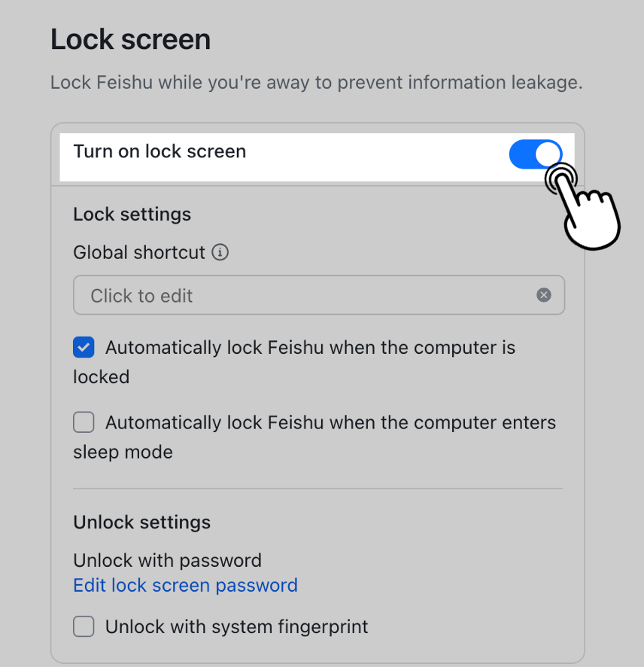Uncheck the auto-lock when computer is locked checkbox
Screen dimensions: 644x667
[x=84, y=348]
